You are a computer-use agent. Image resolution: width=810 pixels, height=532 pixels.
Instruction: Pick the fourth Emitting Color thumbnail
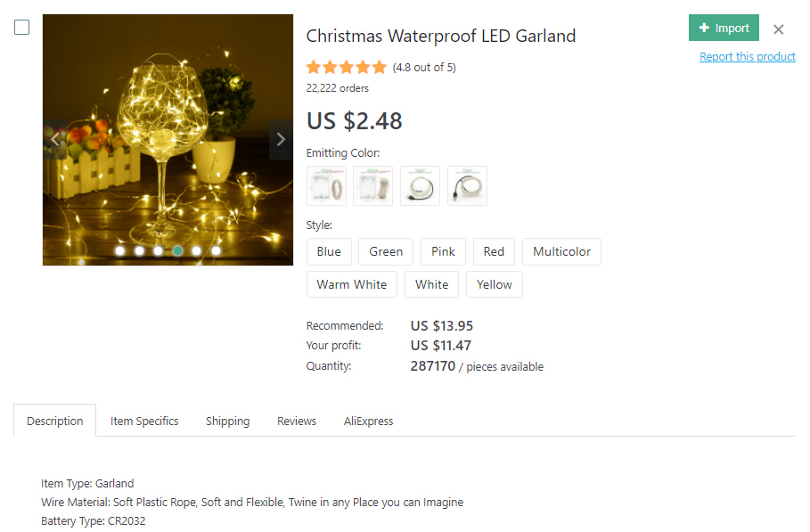pos(467,185)
